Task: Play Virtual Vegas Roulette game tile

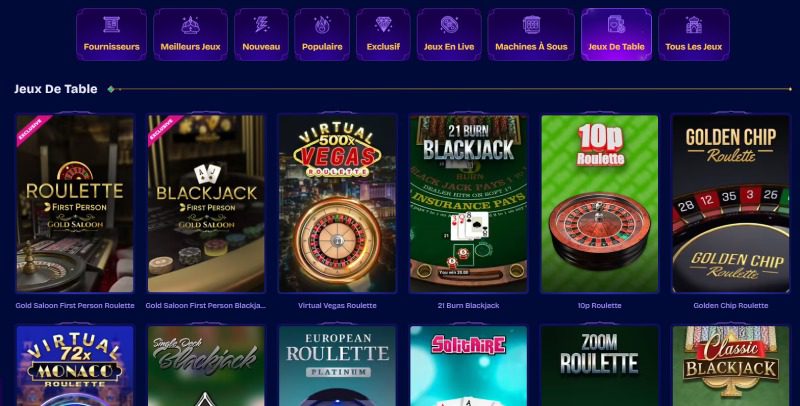Action: click(x=337, y=204)
